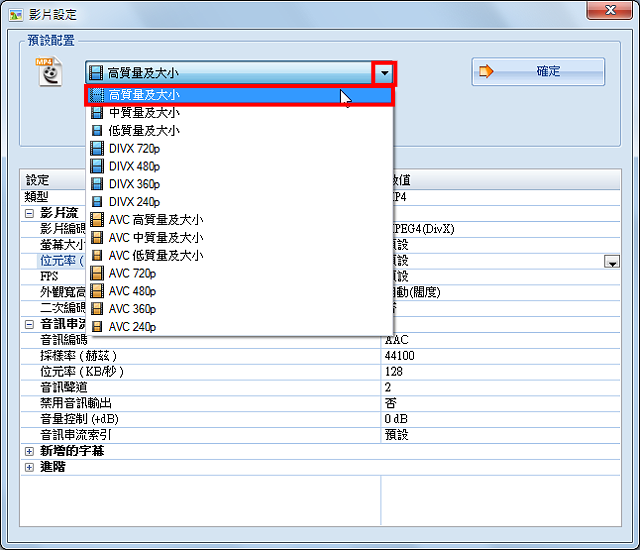Click the MP4 file format icon
The image size is (640, 550).
click(50, 72)
